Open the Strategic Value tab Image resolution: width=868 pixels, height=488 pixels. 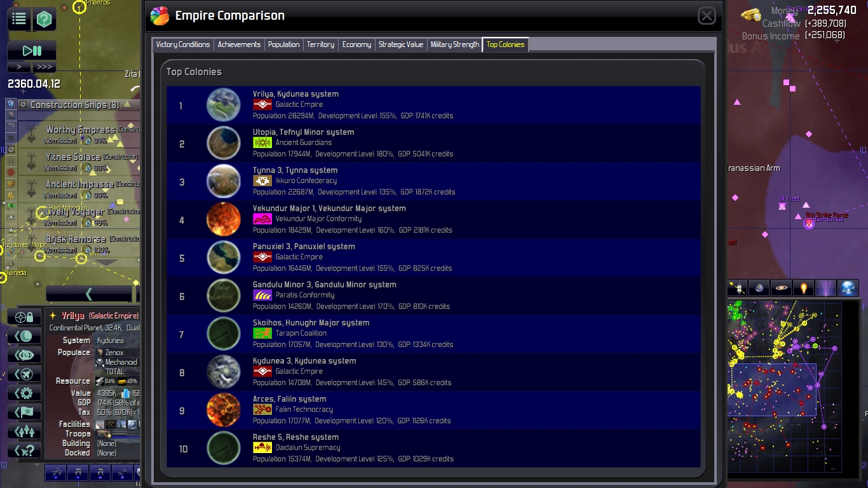click(400, 44)
